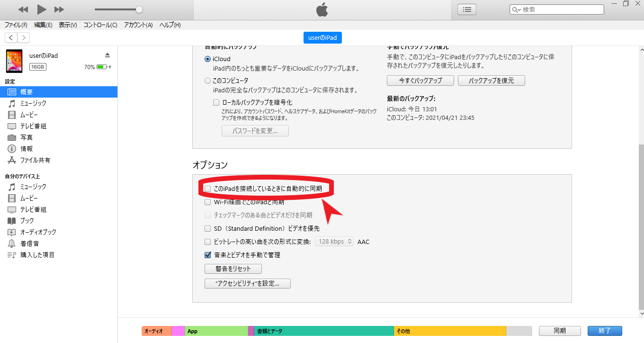Screen dimensions: 644x343
Task: Click the fast-forward playback button
Action: [x=59, y=9]
